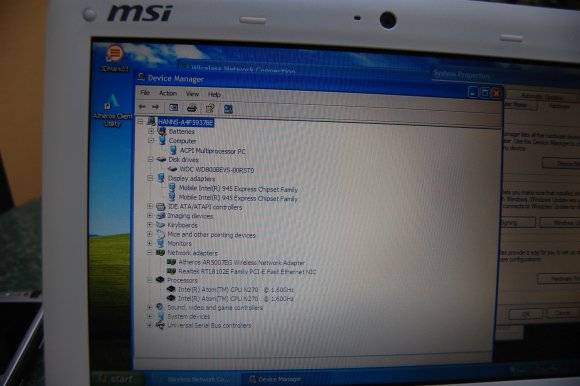Open the View menu

192,94
